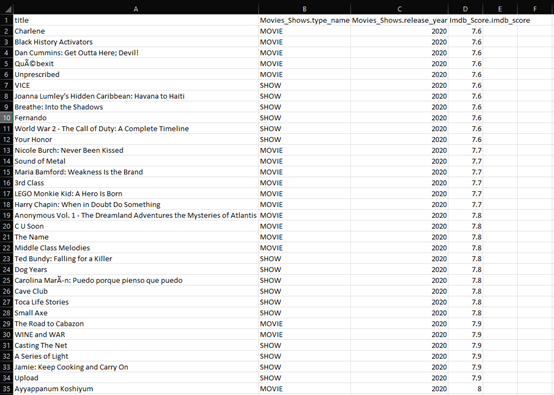Select the cell 'The Name'
The width and height of the screenshot is (554, 395).
136,237
